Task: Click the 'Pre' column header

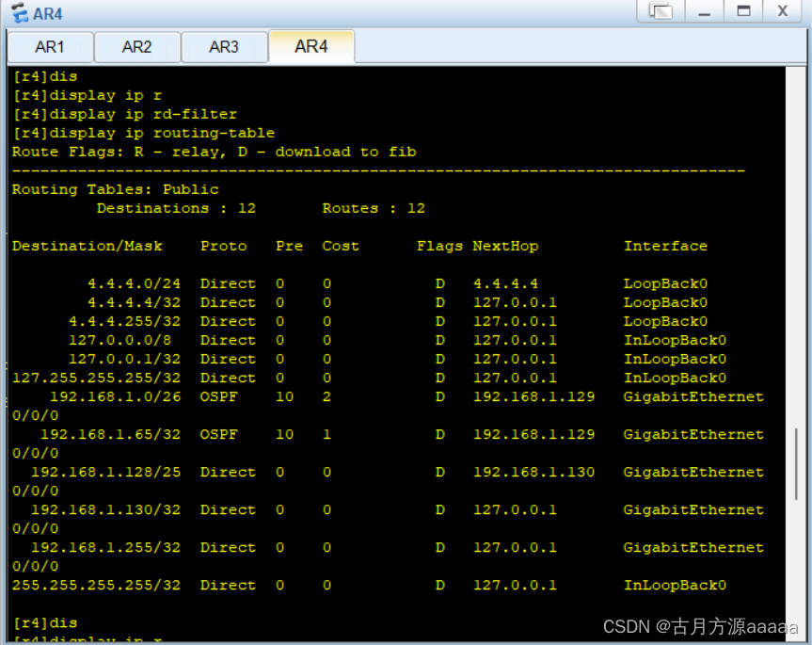Action: [x=290, y=246]
